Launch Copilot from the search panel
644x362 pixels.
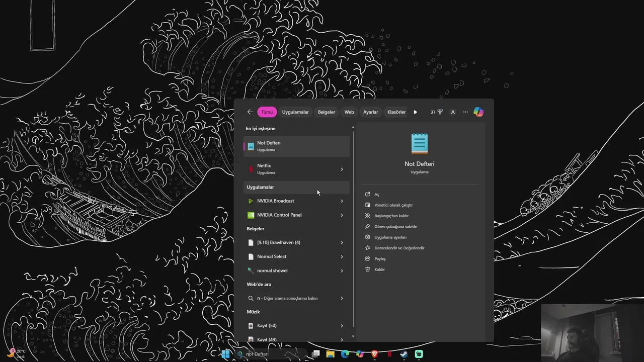478,112
